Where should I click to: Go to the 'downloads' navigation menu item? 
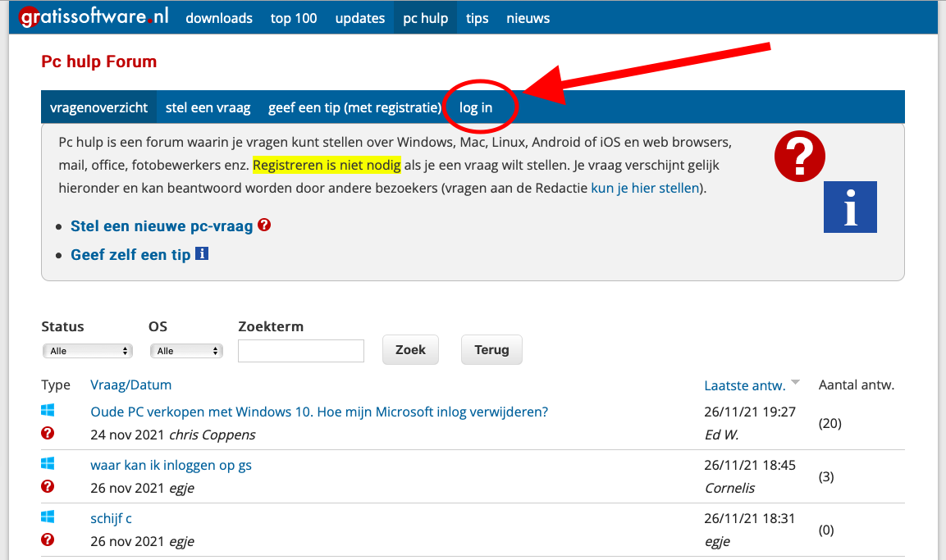219,18
